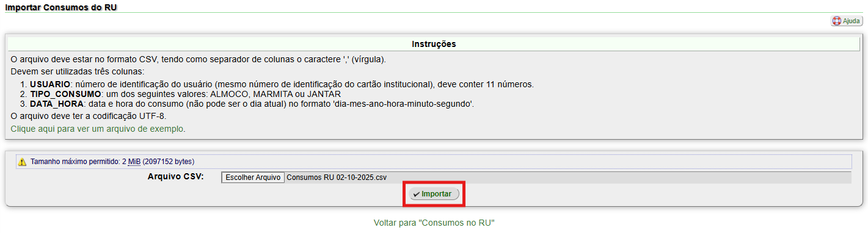Viewport: 868px width, 233px height.
Task: Click the page title Importar Consumos do RU
Action: click(x=61, y=7)
